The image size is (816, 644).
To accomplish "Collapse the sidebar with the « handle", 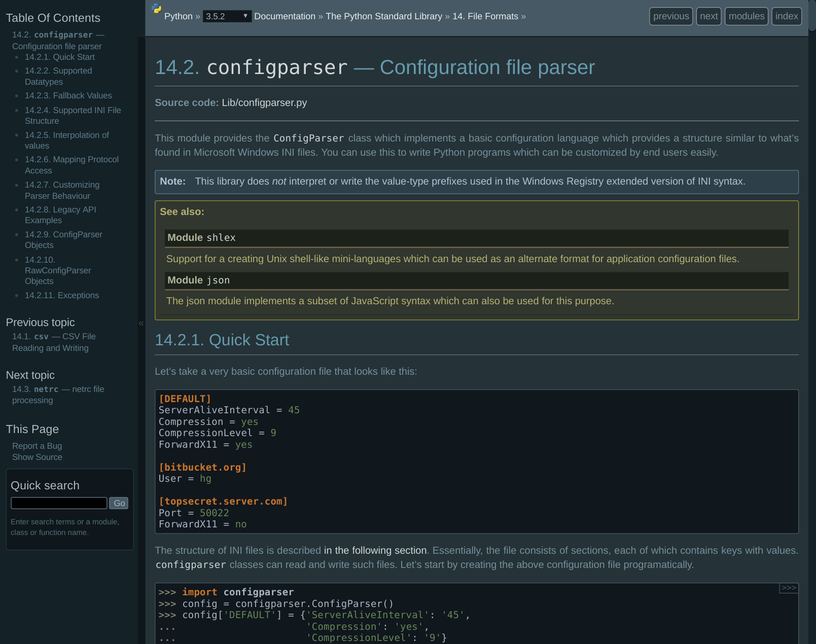I will (x=141, y=323).
